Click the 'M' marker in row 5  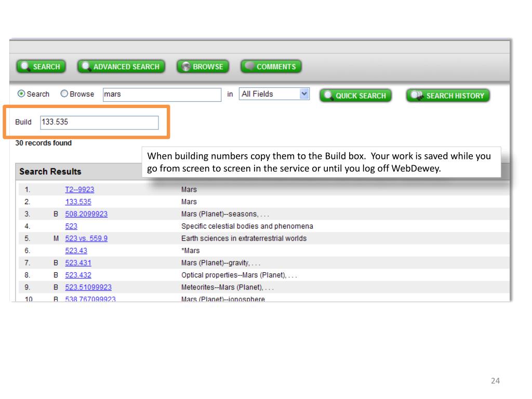[56, 238]
